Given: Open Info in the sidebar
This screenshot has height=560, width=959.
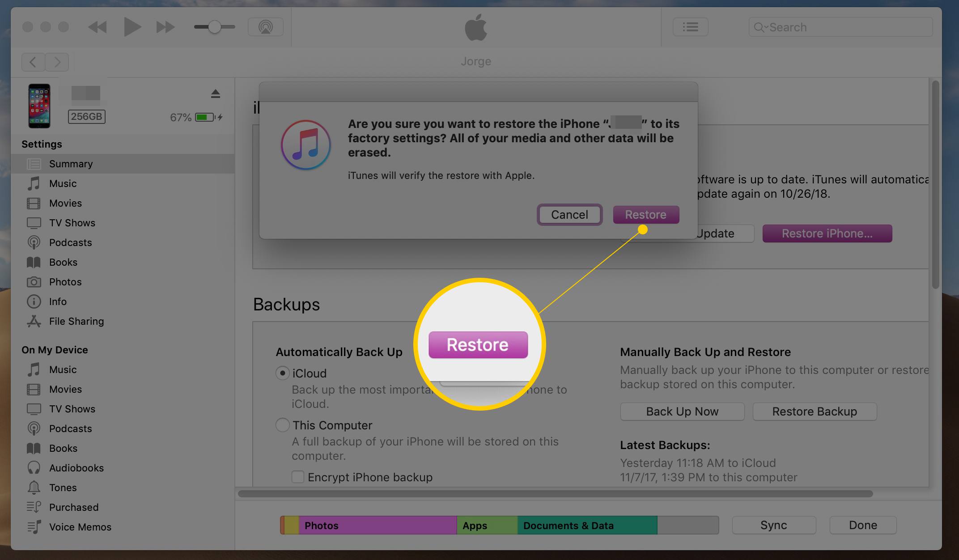Looking at the screenshot, I should 123,301.
